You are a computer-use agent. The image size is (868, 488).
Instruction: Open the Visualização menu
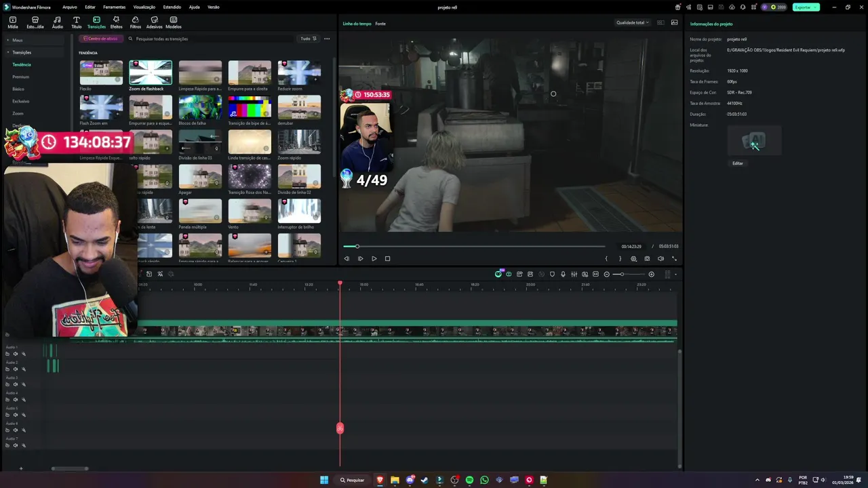(144, 7)
